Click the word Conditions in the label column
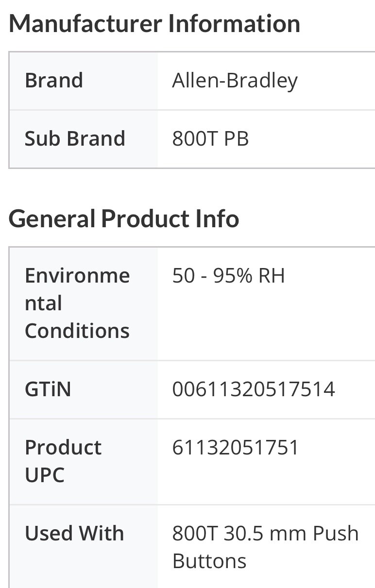Screen dimensions: 375x588 click(x=77, y=331)
